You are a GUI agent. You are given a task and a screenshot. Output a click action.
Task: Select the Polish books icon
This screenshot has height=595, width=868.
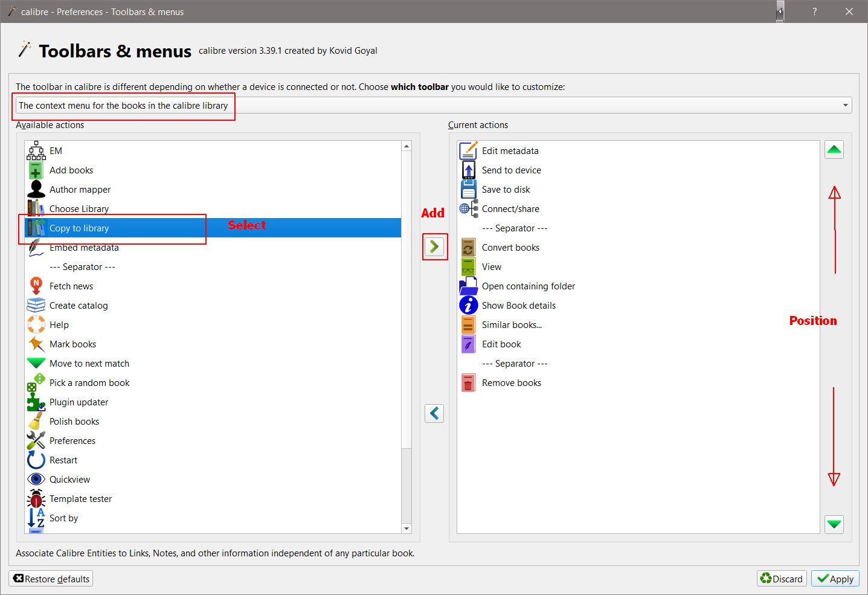[x=36, y=421]
